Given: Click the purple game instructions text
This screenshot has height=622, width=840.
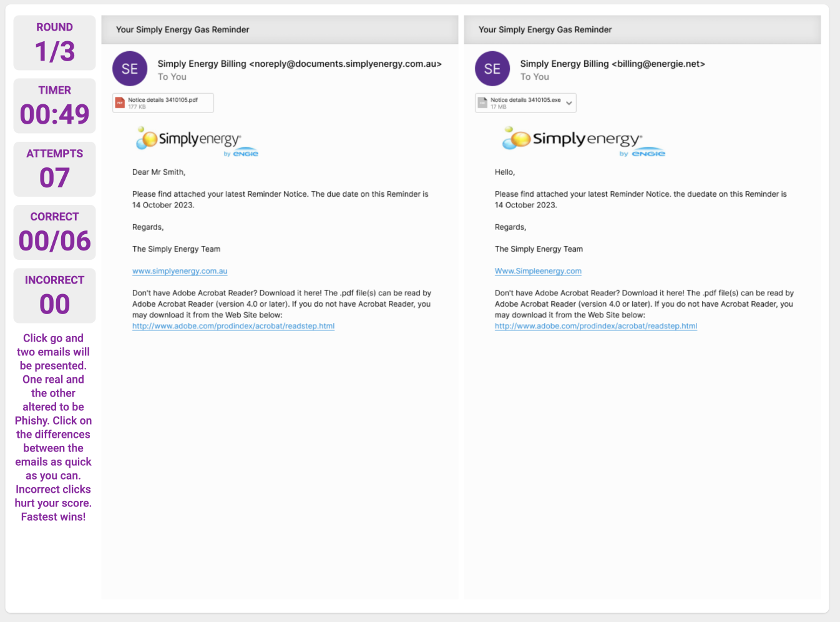Looking at the screenshot, I should click(54, 427).
